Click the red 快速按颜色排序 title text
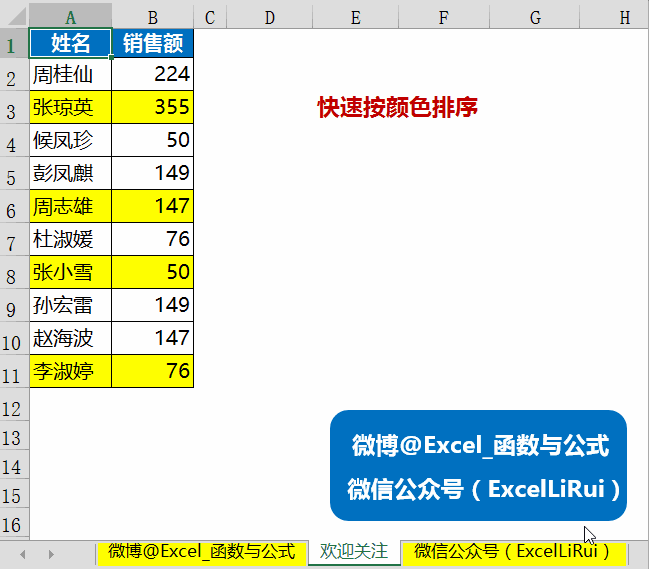 click(398, 107)
